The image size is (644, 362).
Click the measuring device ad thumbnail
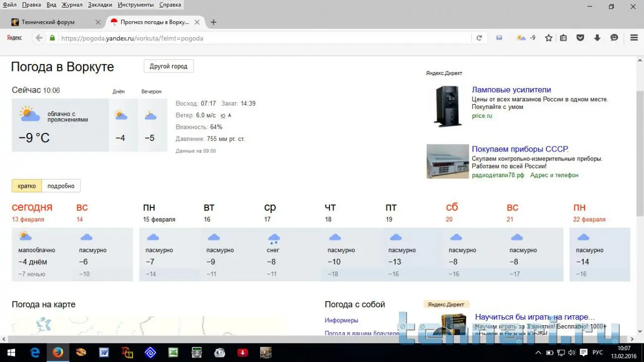click(448, 161)
